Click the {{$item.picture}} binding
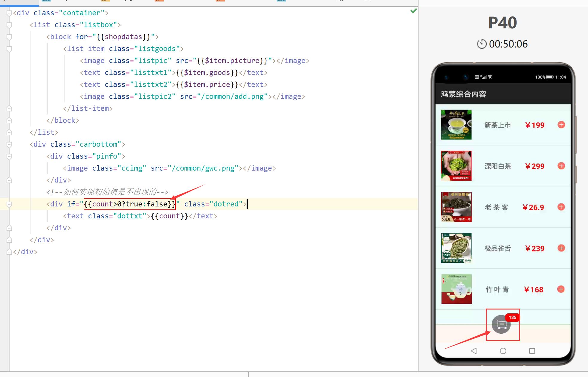588x377 pixels. 232,61
